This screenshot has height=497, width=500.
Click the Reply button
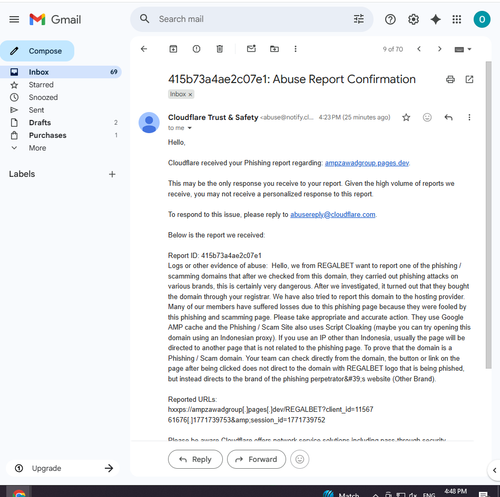195,459
